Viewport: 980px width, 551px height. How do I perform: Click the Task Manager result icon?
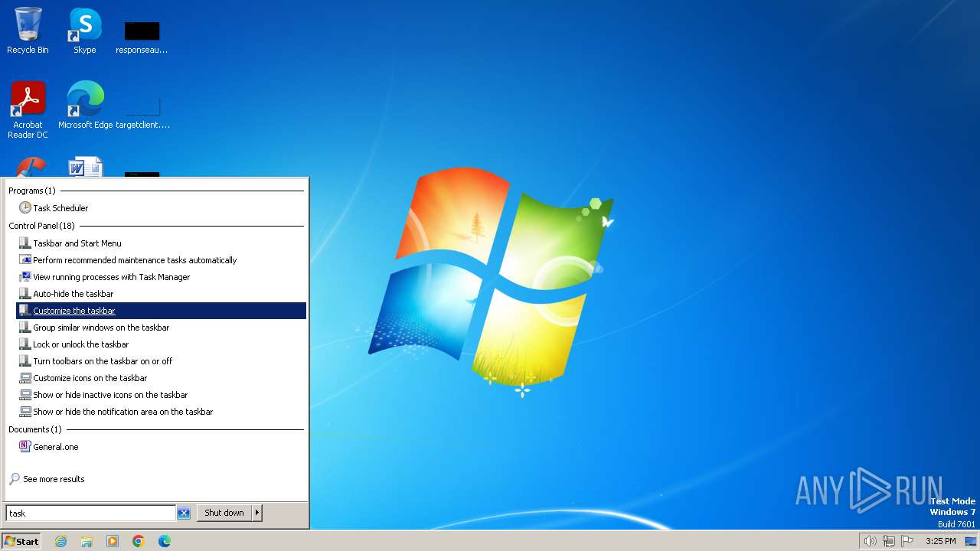[25, 277]
